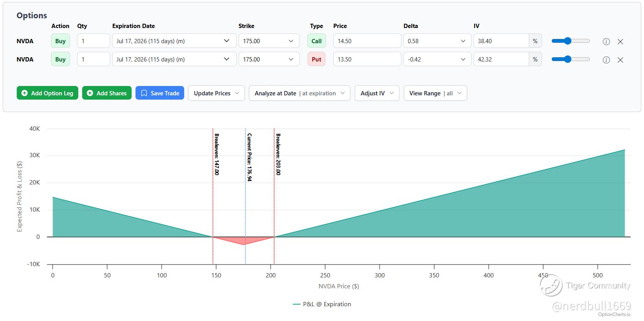Click the IV column header

(x=477, y=26)
